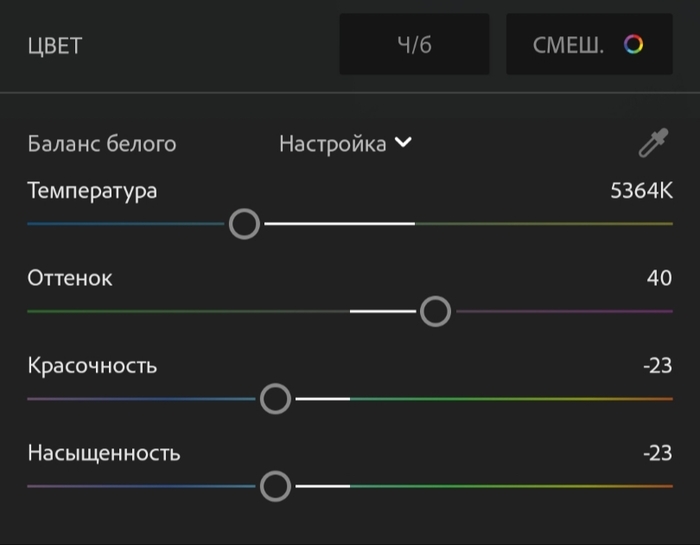The image size is (700, 545).
Task: Click the Оттенок value 40
Action: pos(659,278)
